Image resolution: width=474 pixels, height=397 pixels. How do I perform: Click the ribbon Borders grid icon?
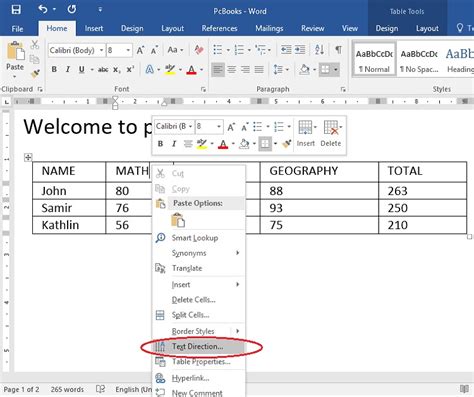click(x=325, y=69)
